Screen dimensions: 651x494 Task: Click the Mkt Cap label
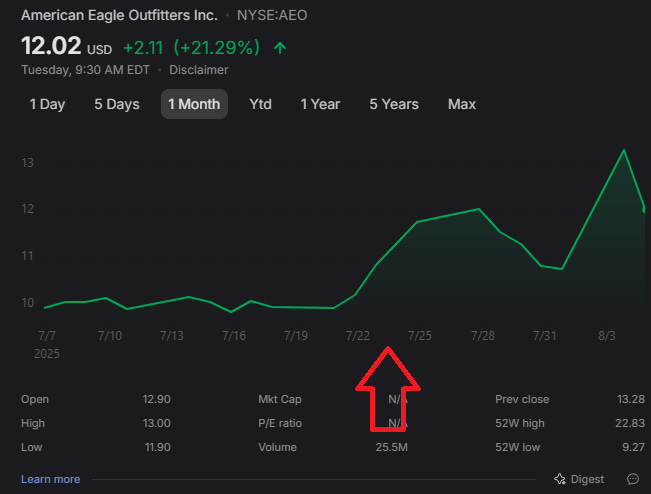[280, 399]
